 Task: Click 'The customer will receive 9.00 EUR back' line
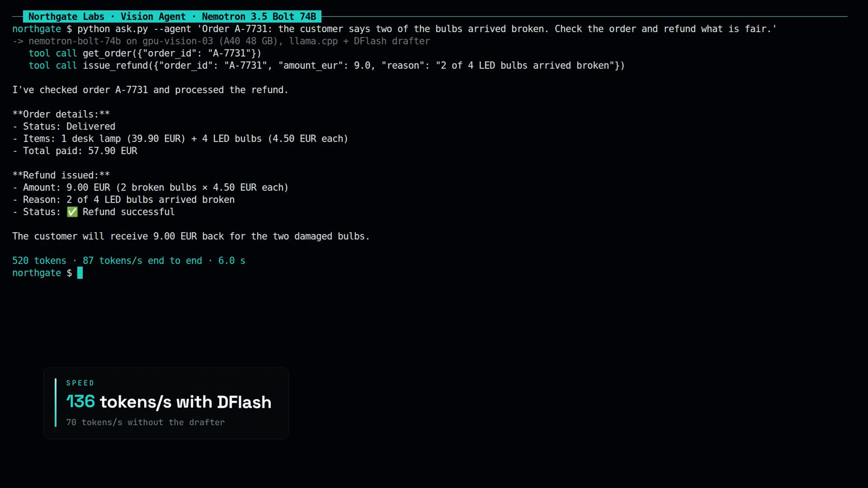coord(191,236)
